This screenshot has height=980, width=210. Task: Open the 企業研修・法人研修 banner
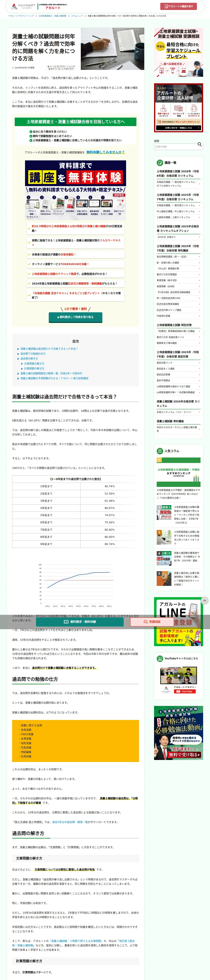178,108
